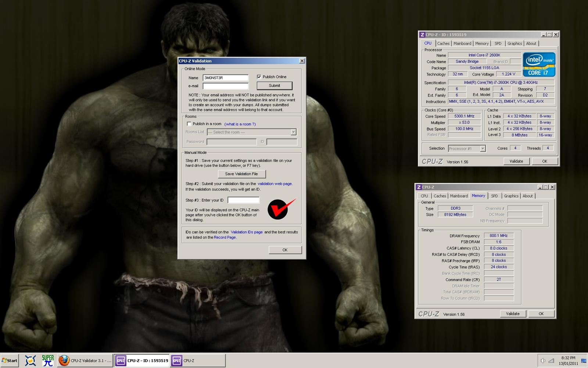Click Submit in validation dialog
The image size is (588, 368).
pos(275,86)
